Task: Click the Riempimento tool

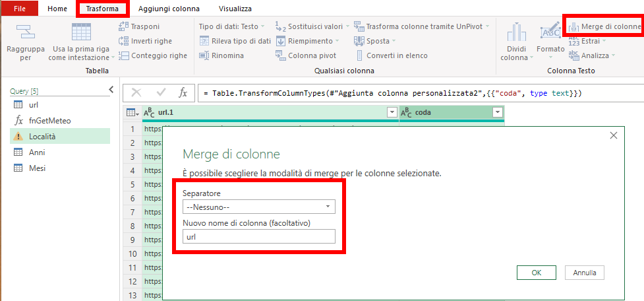Action: (307, 41)
